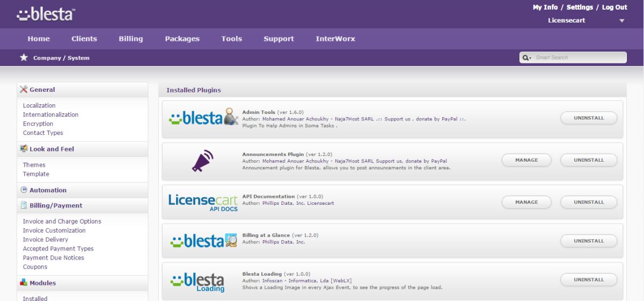Open the Tools menu
Viewport: 644px width, 301px height.
coord(232,39)
